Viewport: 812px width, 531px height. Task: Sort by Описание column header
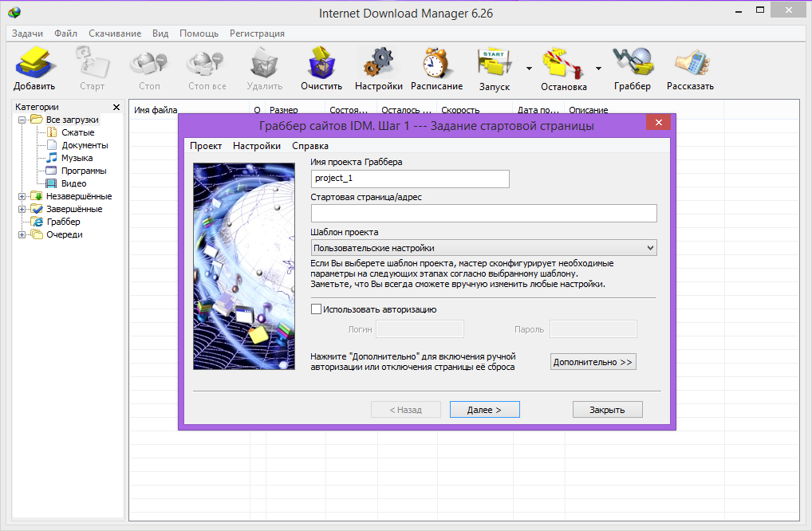pos(644,110)
